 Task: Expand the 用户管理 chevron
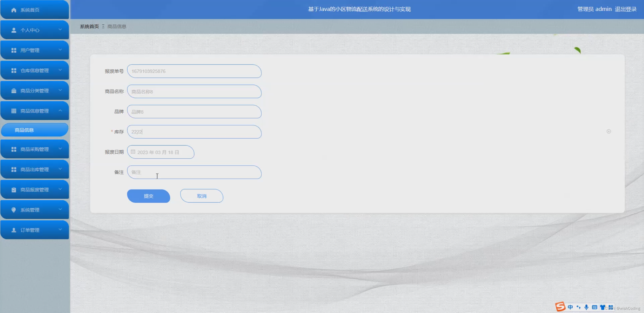pyautogui.click(x=60, y=50)
